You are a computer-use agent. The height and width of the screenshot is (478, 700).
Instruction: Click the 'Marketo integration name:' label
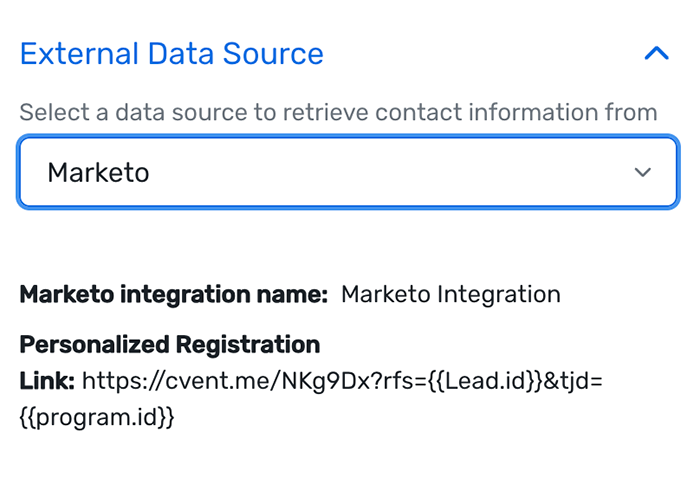(x=173, y=295)
